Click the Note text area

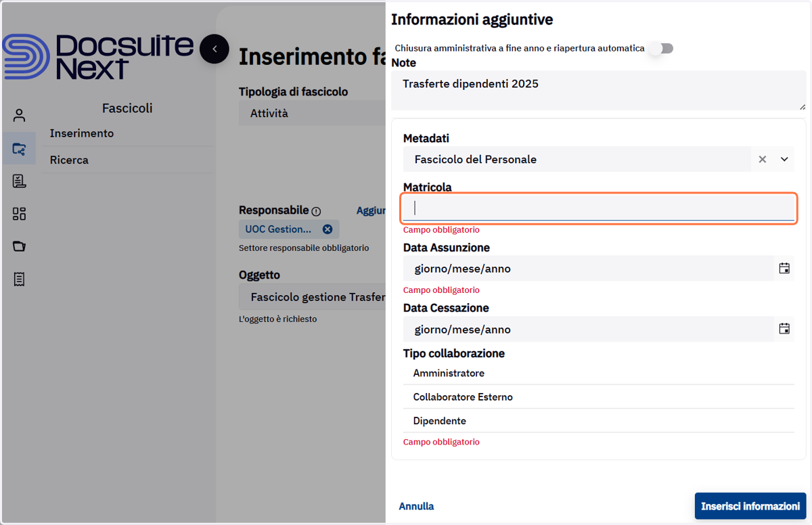coord(599,91)
